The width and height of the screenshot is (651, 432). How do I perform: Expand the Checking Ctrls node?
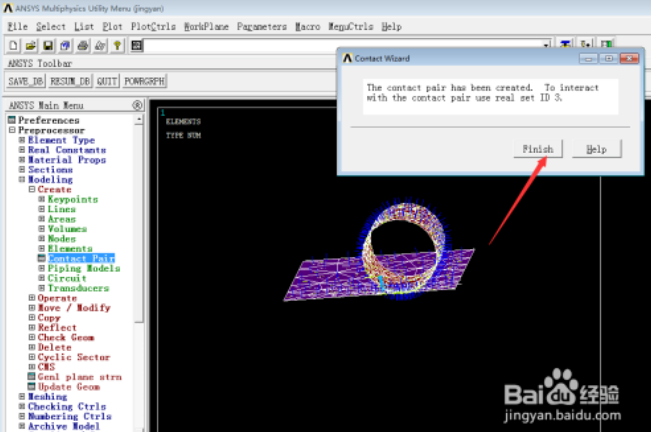click(22, 406)
